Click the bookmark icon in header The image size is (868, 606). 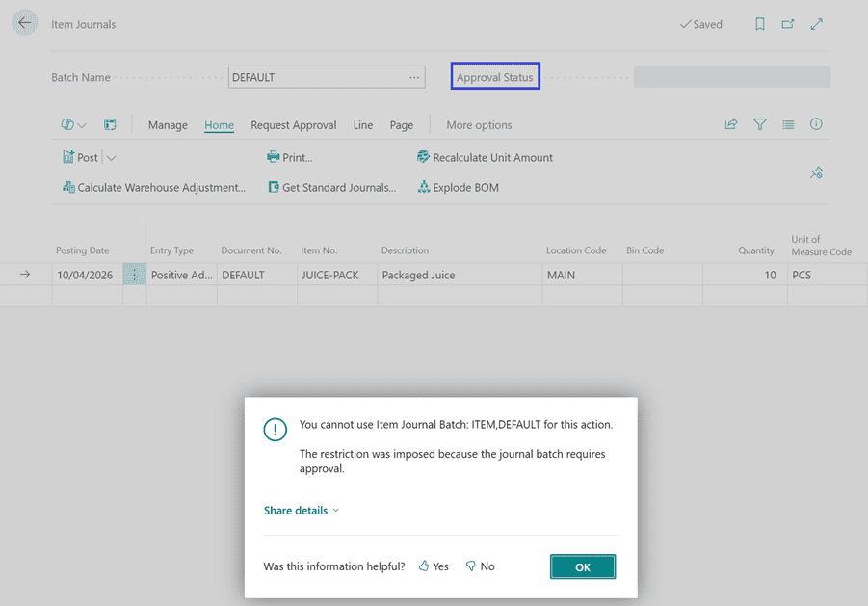(x=760, y=24)
